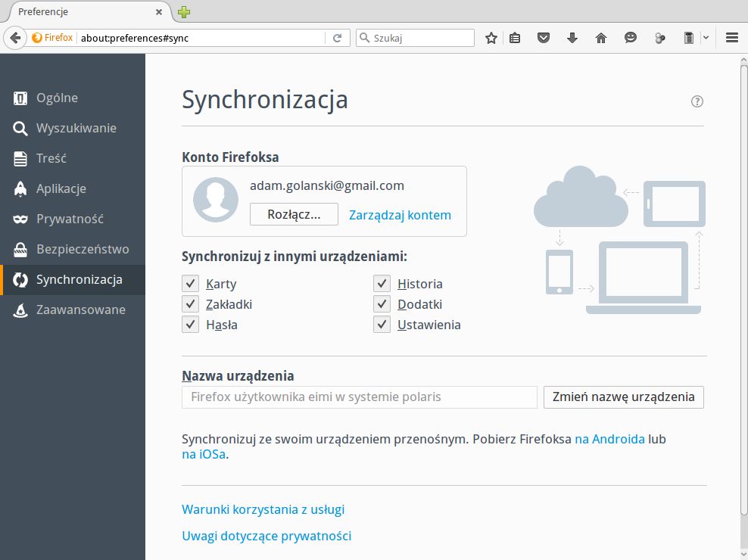This screenshot has height=560, width=748.
Task: Open the downloads arrow icon
Action: (x=572, y=38)
